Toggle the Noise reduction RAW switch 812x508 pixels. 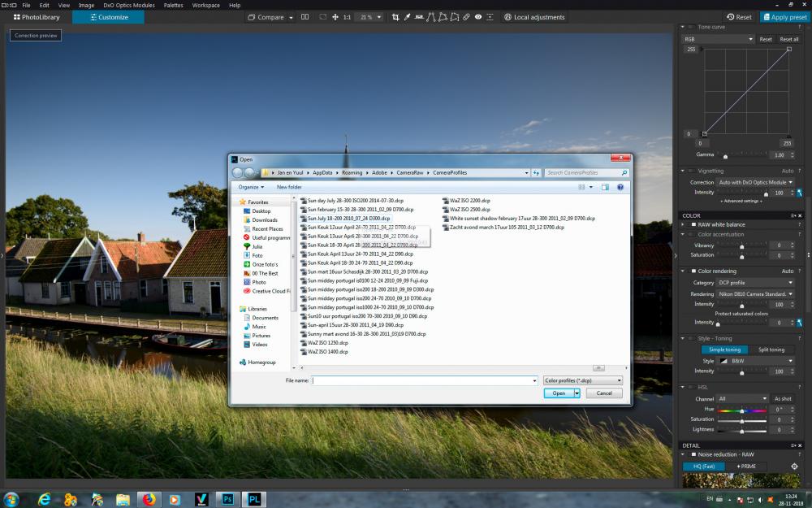pos(694,454)
